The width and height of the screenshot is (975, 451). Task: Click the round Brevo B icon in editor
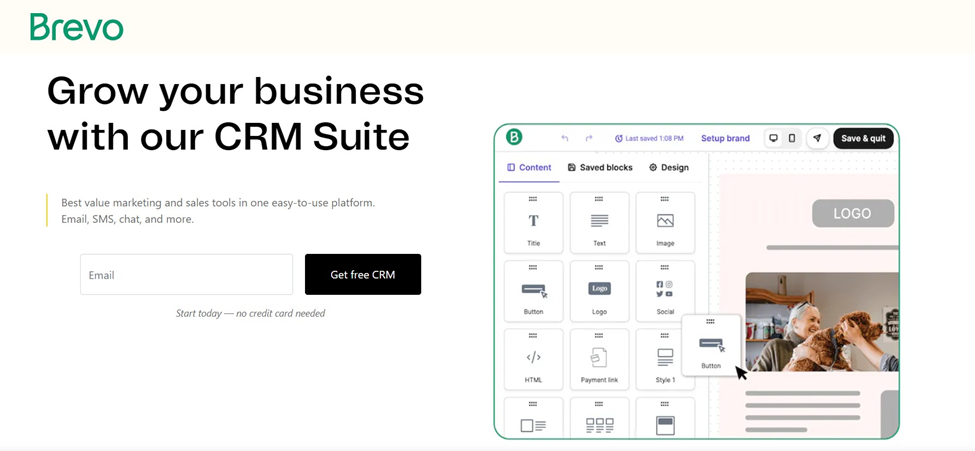click(x=514, y=137)
